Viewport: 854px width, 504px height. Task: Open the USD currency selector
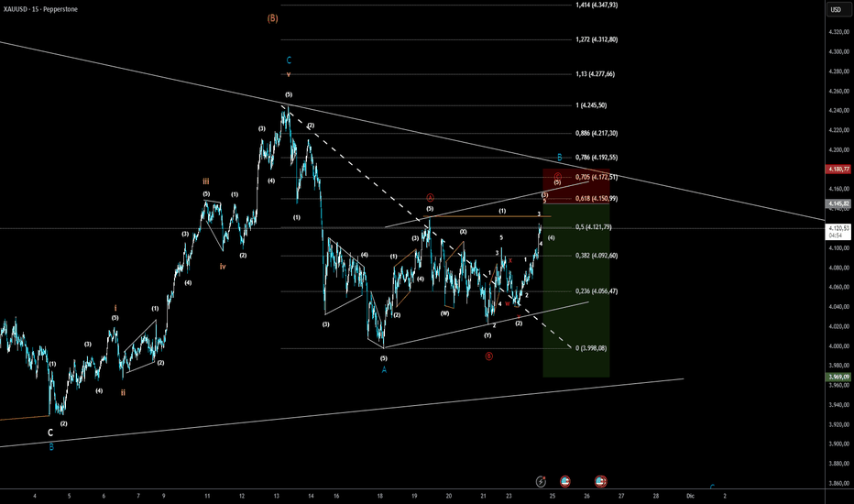[836, 9]
